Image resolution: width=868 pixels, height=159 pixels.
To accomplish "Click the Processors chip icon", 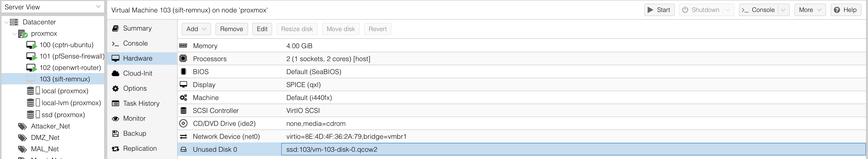I will (x=183, y=59).
